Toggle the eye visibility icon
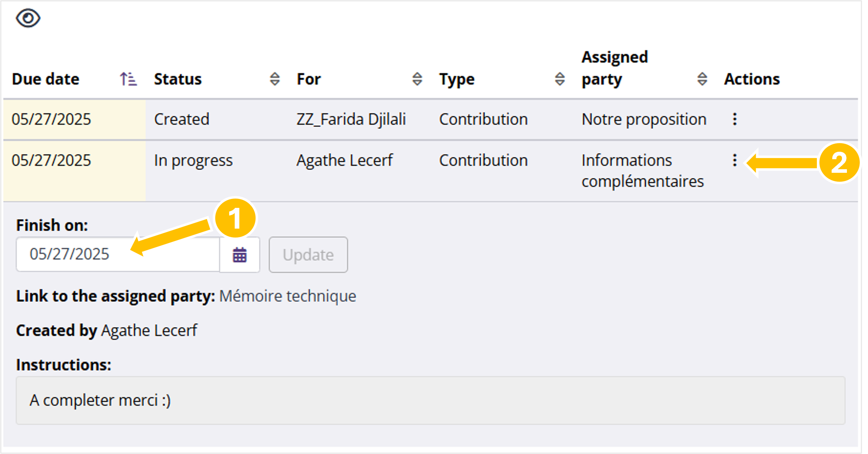 coord(28,18)
